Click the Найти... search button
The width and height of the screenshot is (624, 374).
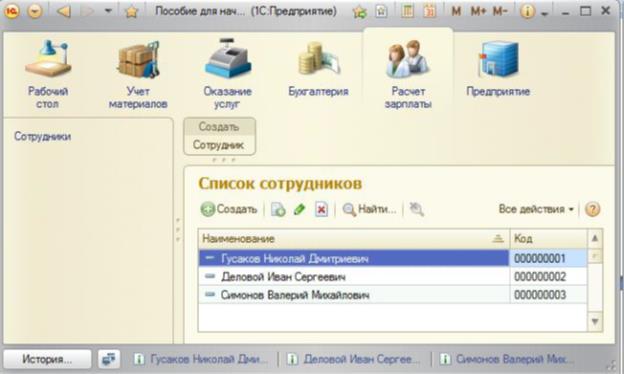[369, 209]
